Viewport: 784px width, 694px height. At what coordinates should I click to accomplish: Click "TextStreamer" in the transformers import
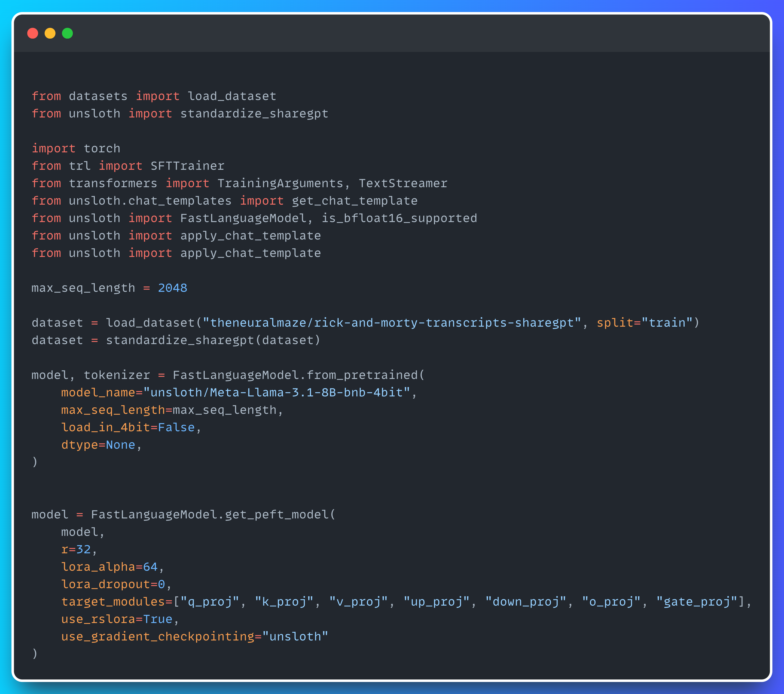click(x=403, y=183)
